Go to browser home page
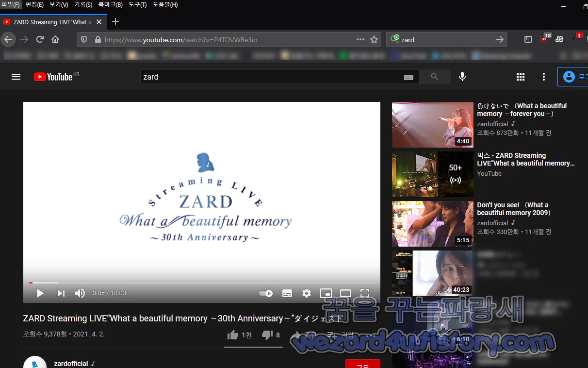 (x=55, y=39)
